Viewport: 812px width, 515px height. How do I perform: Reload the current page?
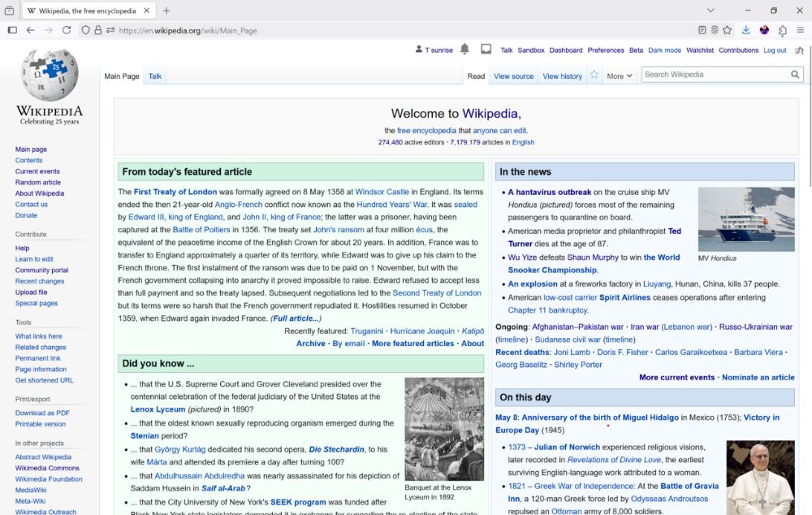(67, 30)
